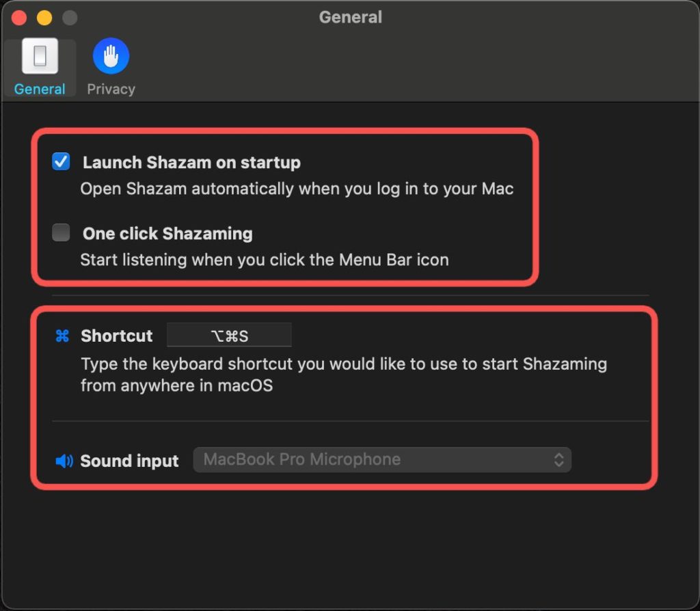Click the 'Sound input' label text

click(129, 461)
